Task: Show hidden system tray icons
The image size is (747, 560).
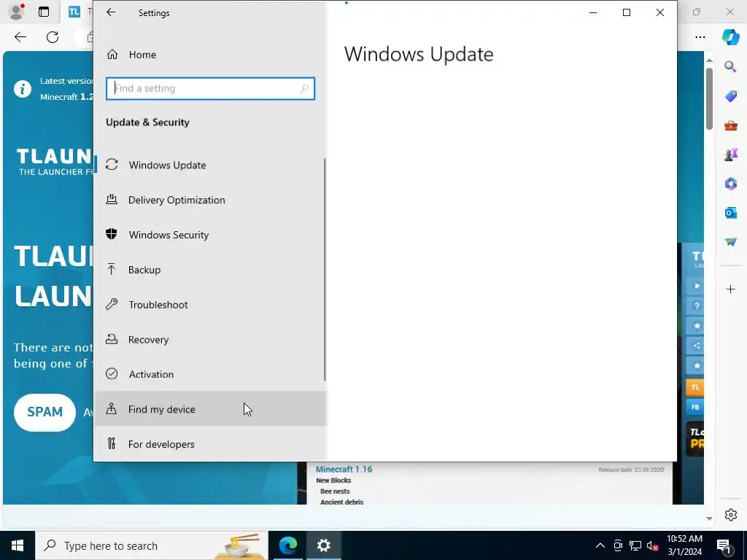Action: tap(600, 545)
